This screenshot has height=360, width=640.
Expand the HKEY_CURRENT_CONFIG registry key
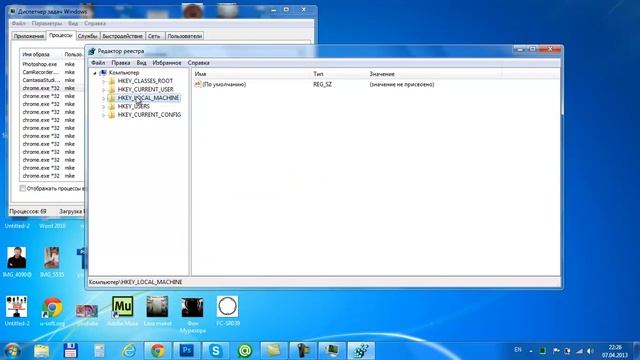(103, 115)
